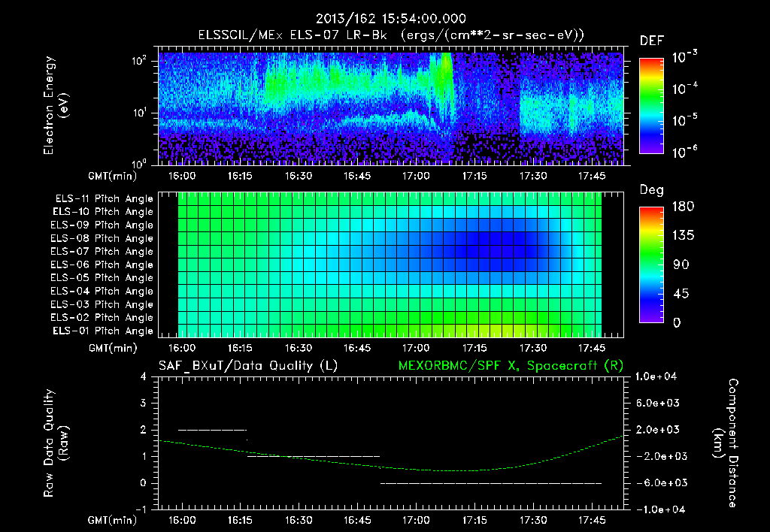Click the 90 value on Deg scale

tap(681, 265)
